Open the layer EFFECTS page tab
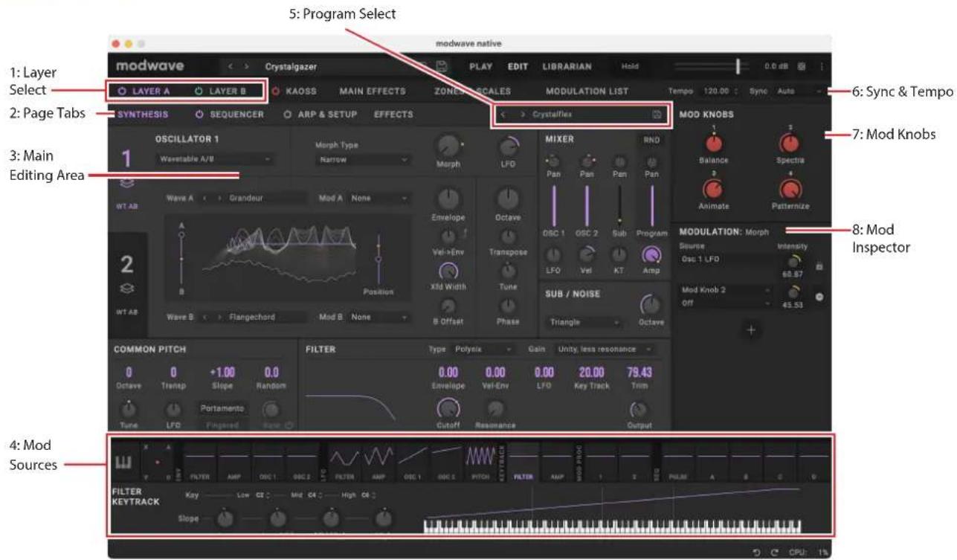Screen dimensions: 957x560 (x=393, y=115)
